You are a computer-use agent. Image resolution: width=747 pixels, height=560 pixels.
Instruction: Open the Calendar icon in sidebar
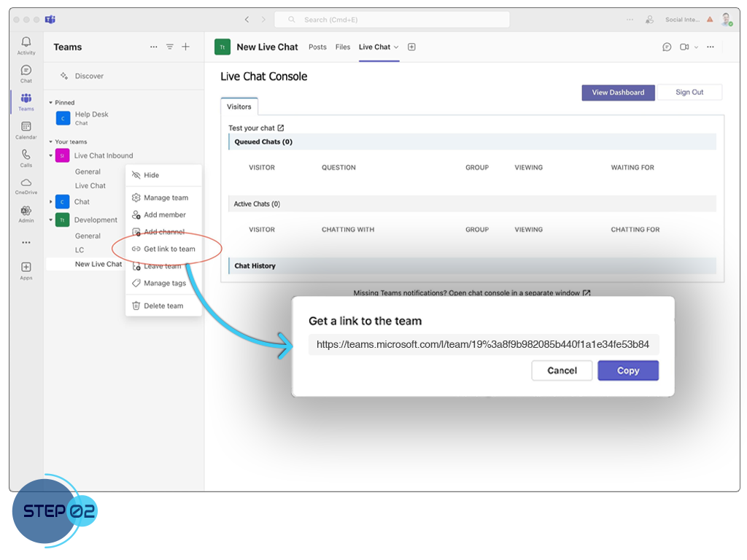click(x=26, y=127)
